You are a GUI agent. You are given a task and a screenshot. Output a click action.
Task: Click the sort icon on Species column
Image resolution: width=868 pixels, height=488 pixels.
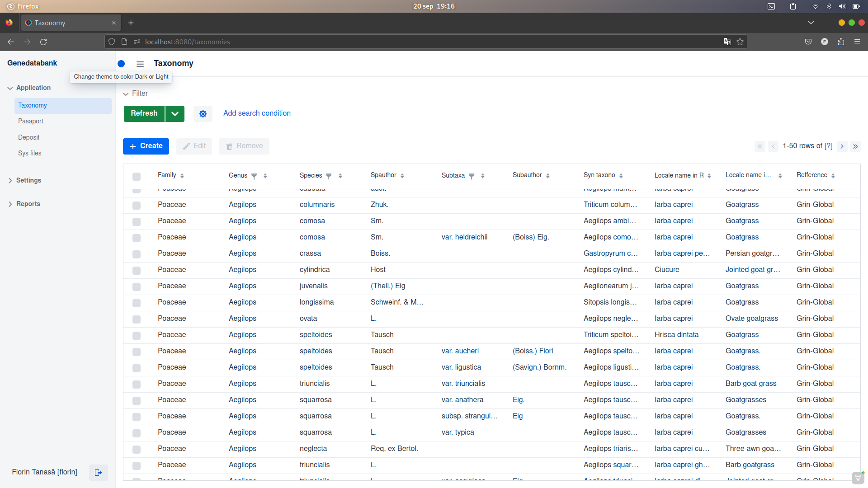[340, 175]
